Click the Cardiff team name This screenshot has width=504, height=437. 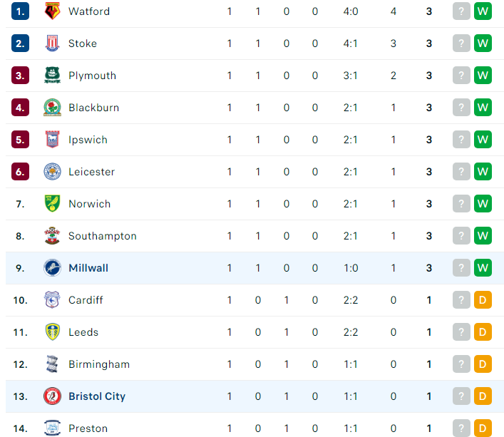86,300
